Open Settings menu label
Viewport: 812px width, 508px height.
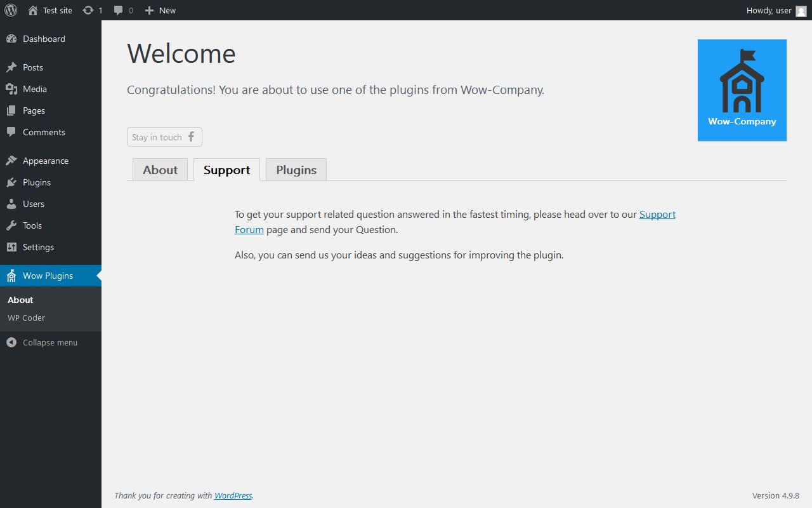pos(39,247)
